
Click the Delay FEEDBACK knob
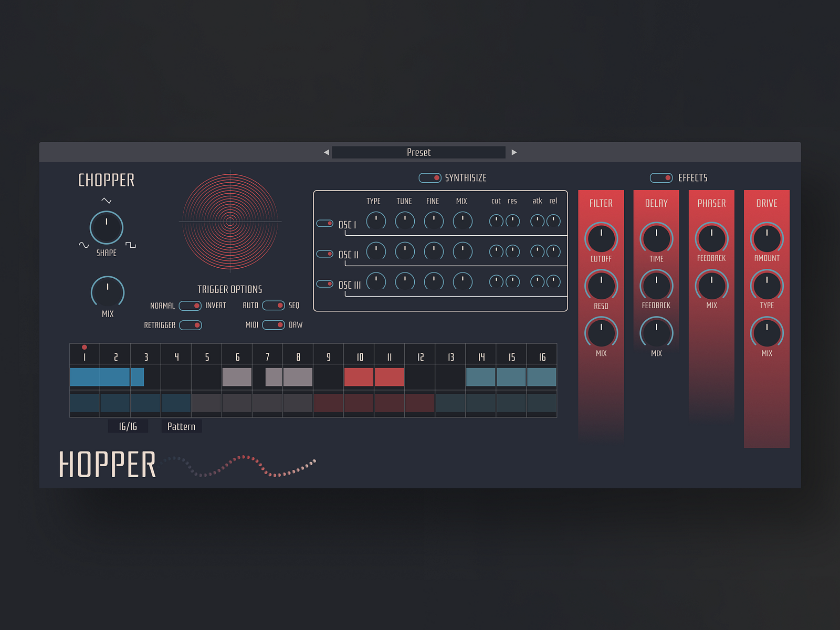coord(656,286)
